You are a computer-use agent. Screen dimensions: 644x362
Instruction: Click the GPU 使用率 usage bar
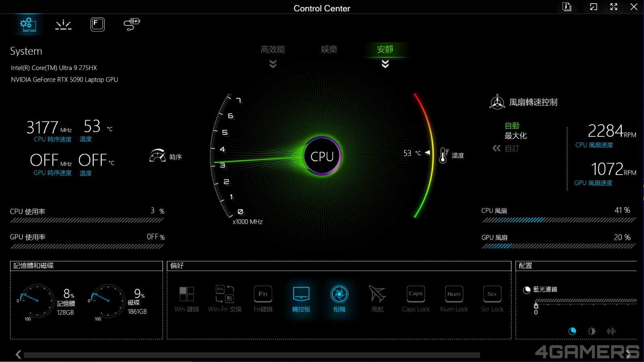[87, 247]
